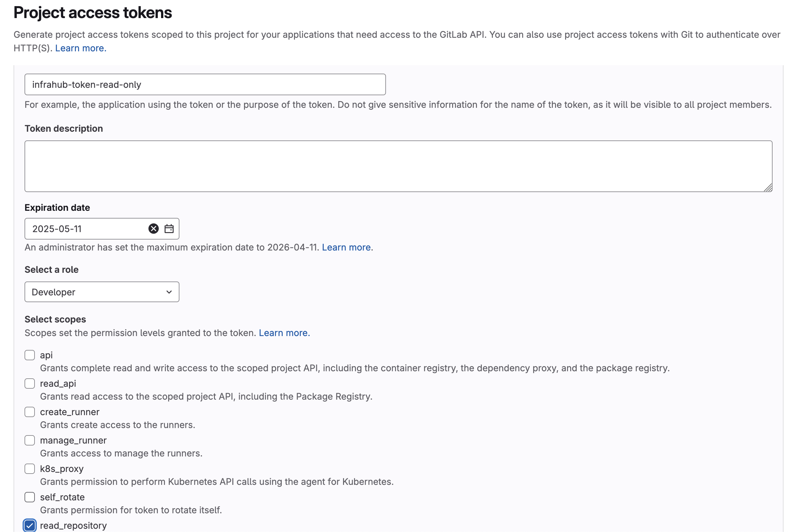Enable the api scope checkbox
The height and width of the screenshot is (532, 790).
[30, 355]
